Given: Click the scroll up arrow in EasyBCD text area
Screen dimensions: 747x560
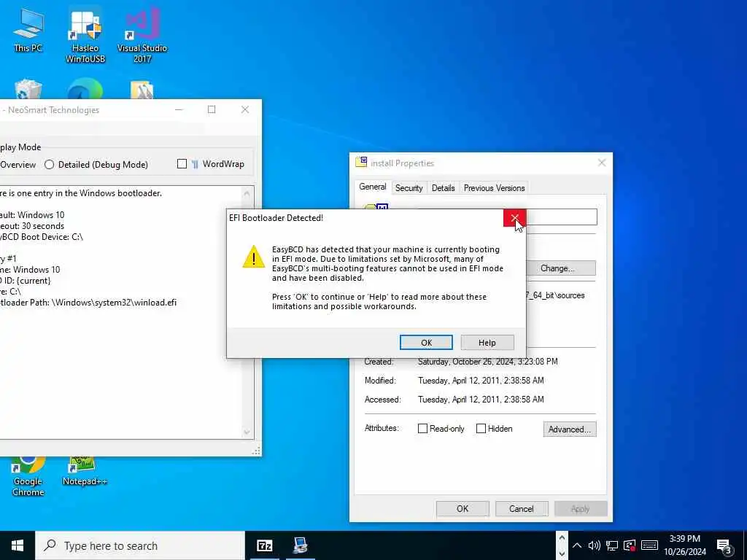Looking at the screenshot, I should click(247, 193).
